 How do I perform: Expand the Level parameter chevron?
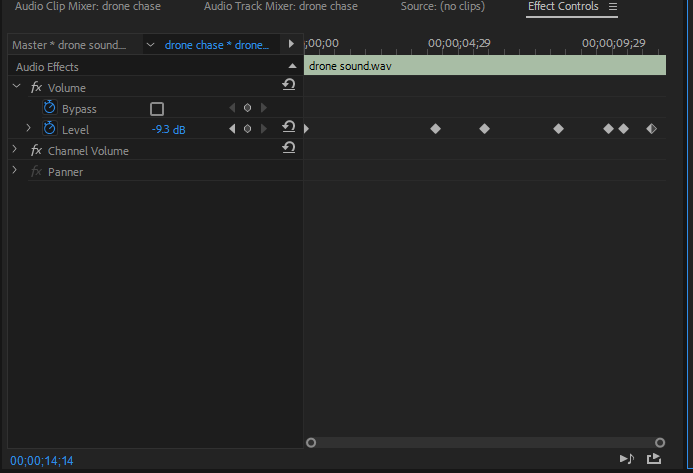pyautogui.click(x=28, y=128)
